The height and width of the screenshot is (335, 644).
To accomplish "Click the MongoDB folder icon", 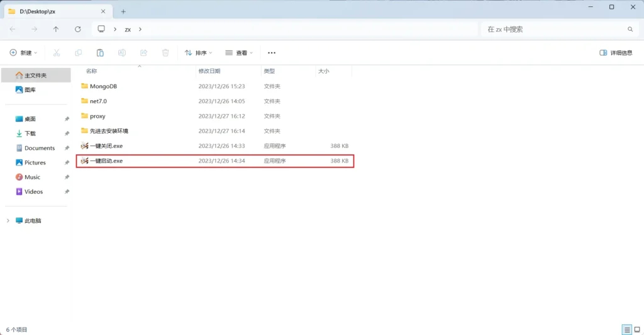I will [x=85, y=86].
